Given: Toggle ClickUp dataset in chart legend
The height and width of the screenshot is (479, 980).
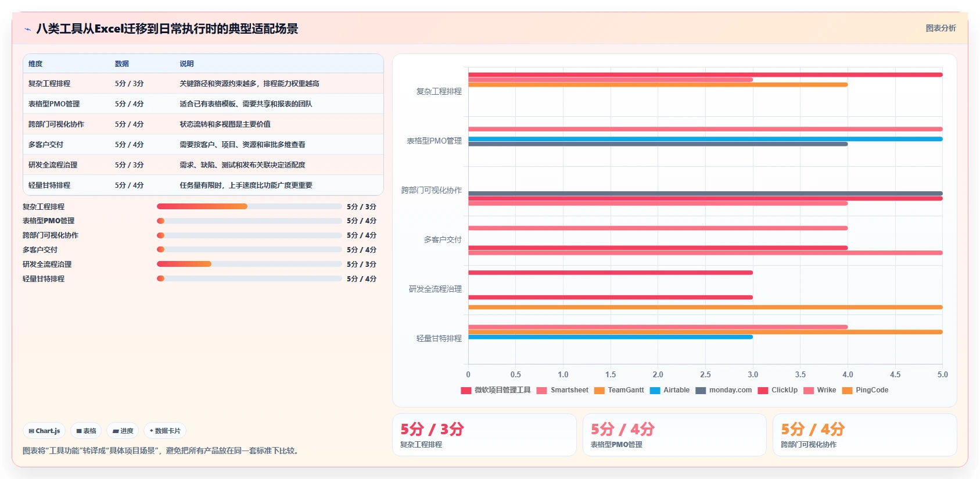Looking at the screenshot, I should click(778, 390).
